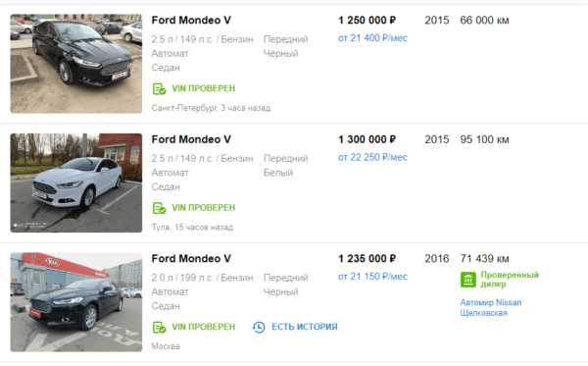Click the VIN ПРОВЕРЕН text in the first listing

[x=203, y=88]
